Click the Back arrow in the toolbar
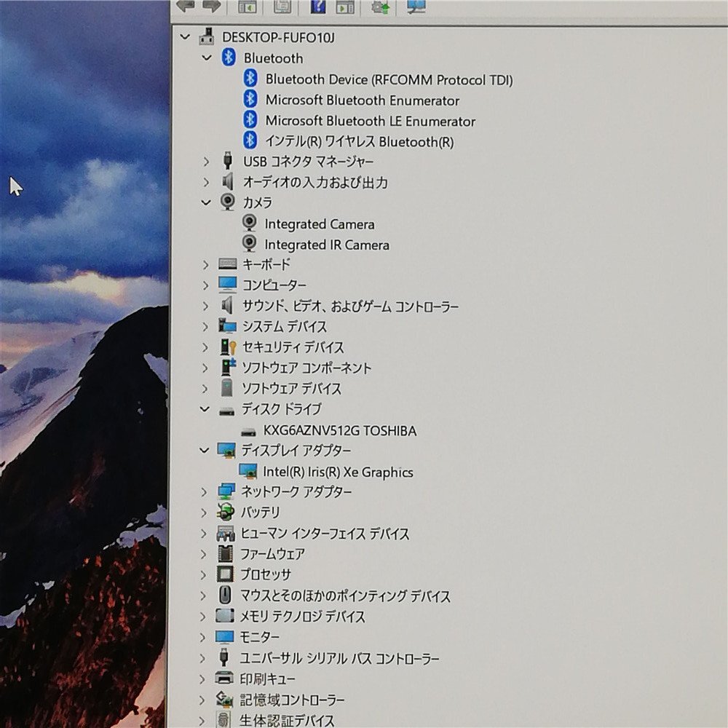Screen dimensions: 728x728 tap(186, 6)
